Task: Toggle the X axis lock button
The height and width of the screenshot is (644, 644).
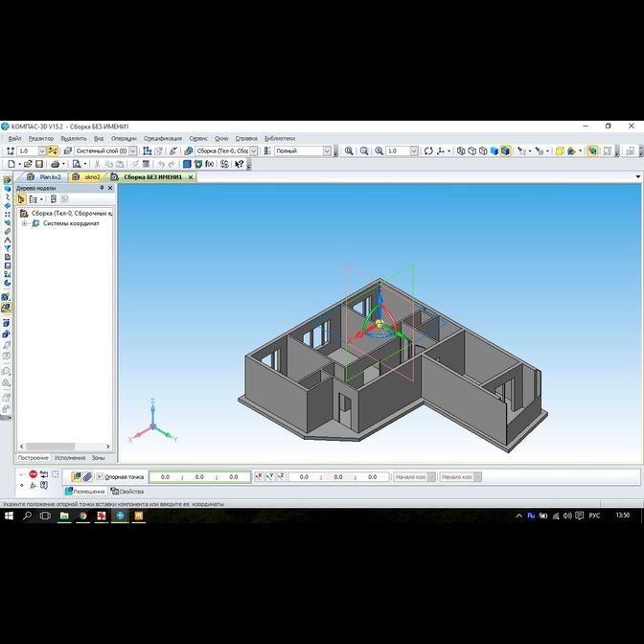Action: (259, 476)
